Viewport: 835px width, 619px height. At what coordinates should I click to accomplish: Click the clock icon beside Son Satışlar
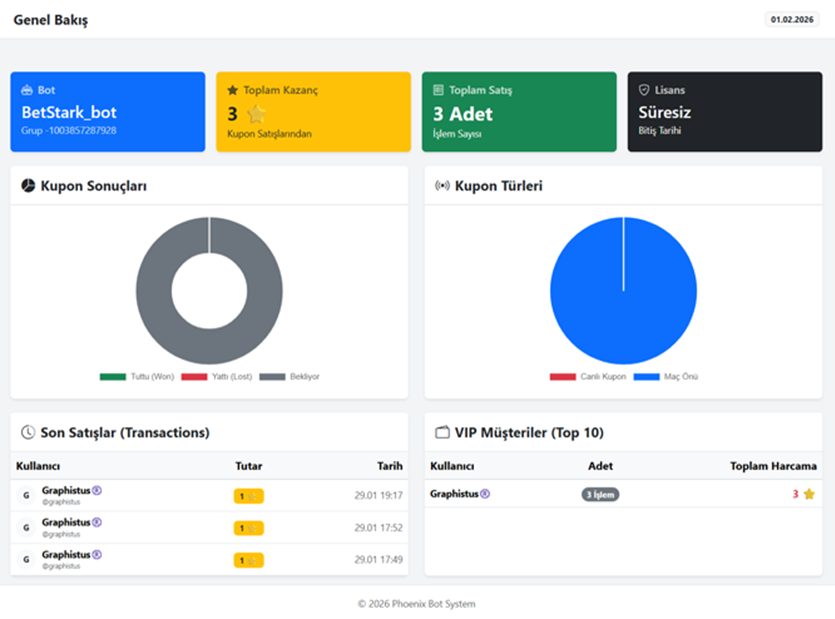click(x=28, y=433)
